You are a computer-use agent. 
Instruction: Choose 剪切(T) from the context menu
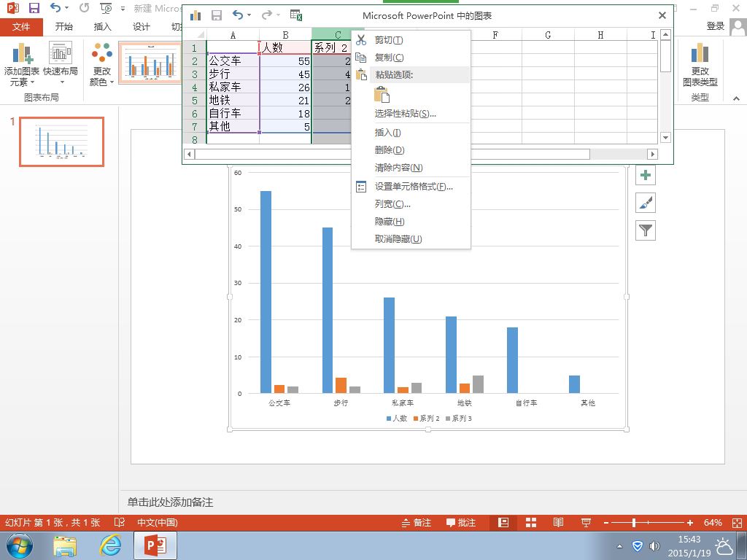(x=411, y=40)
